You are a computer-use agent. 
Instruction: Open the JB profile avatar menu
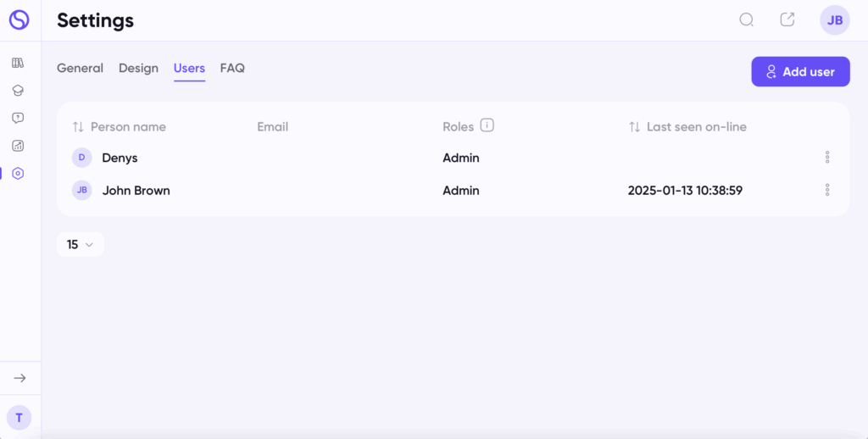point(835,20)
